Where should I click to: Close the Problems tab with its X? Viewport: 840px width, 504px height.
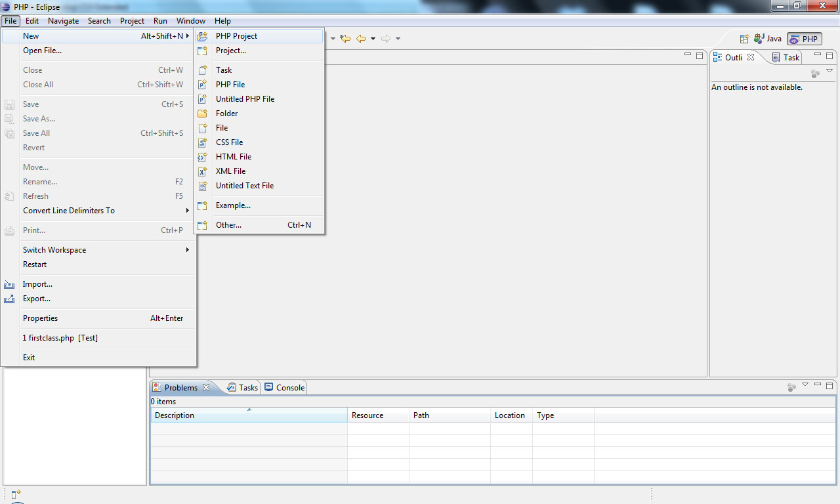click(x=206, y=387)
